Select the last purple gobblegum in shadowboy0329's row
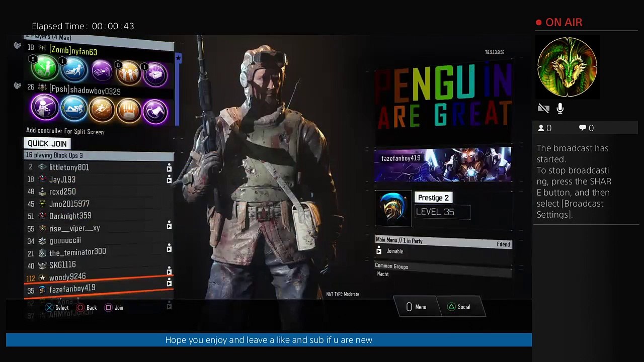Image resolution: width=644 pixels, height=362 pixels. click(155, 112)
